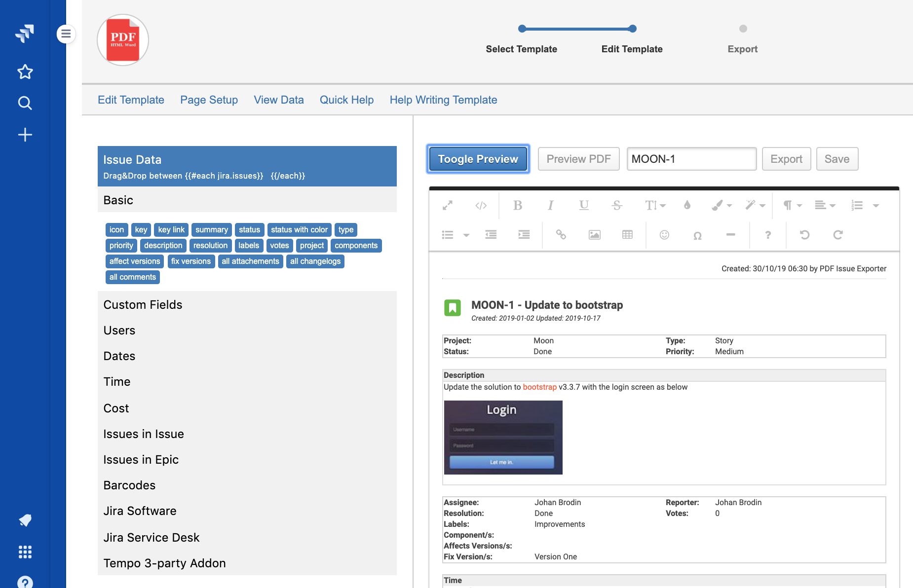Insert an unordered bullet list
Image resolution: width=913 pixels, height=588 pixels.
click(448, 235)
